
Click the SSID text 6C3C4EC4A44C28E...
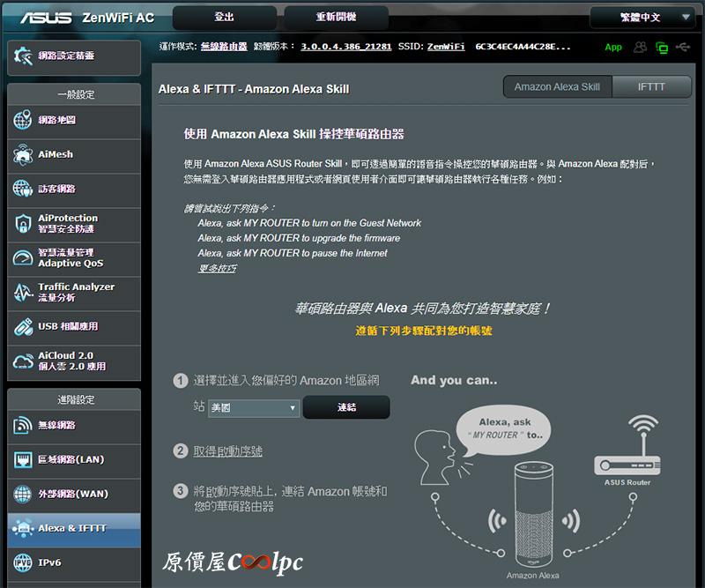(x=523, y=47)
